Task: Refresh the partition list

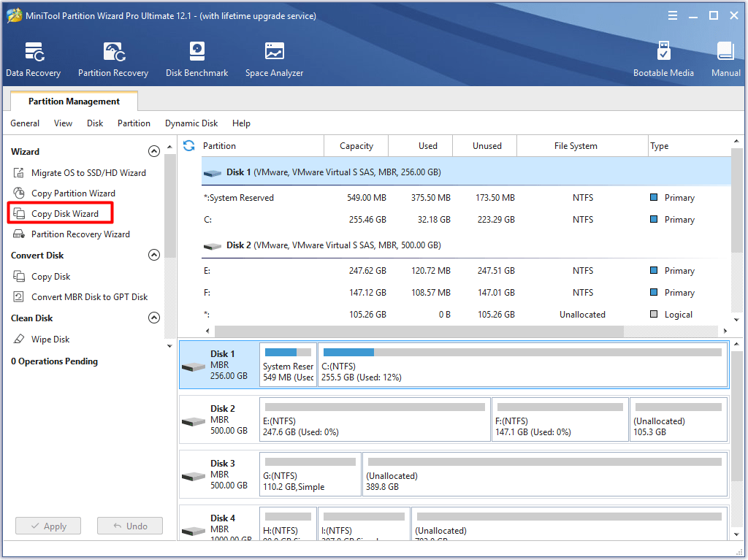Action: click(188, 145)
